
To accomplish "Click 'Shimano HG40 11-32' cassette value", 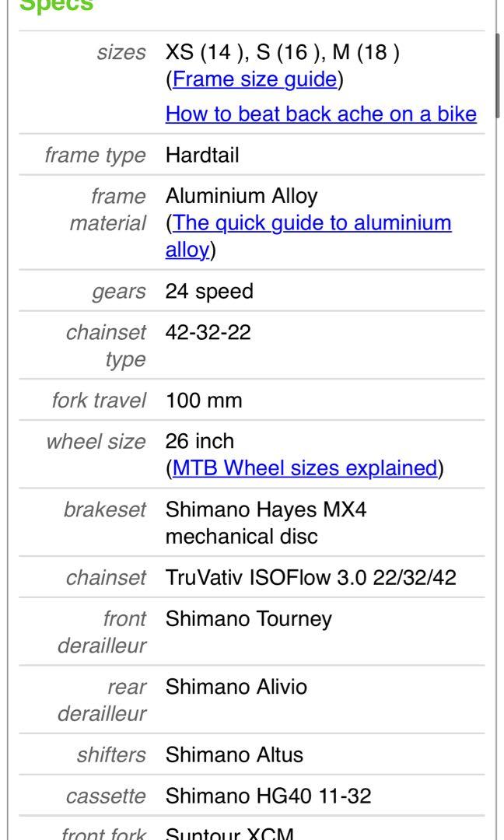I will point(268,796).
